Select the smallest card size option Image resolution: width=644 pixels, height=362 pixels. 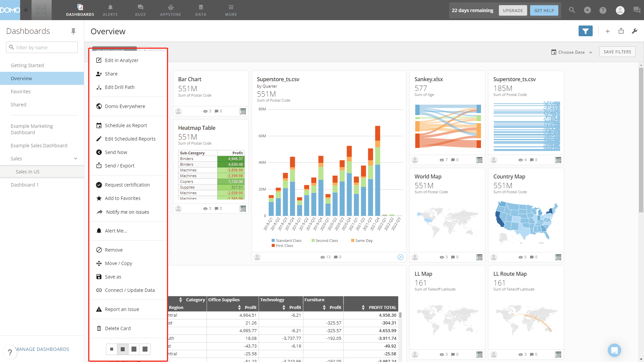coord(112,349)
